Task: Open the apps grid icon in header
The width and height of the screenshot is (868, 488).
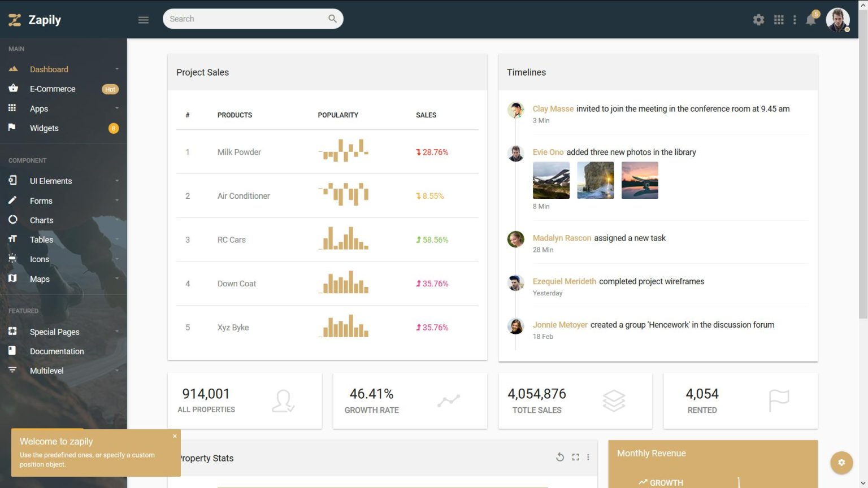Action: click(x=779, y=19)
